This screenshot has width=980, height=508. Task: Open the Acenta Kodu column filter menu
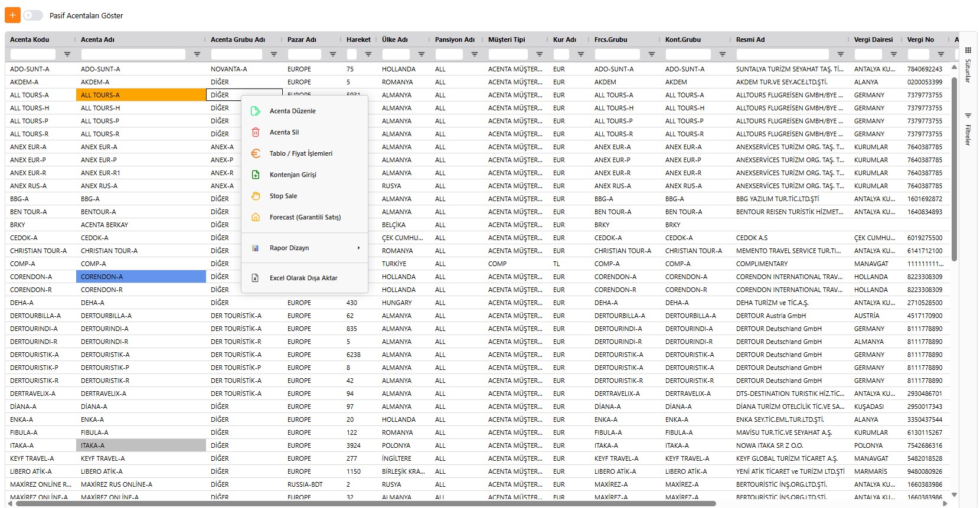pyautogui.click(x=67, y=54)
